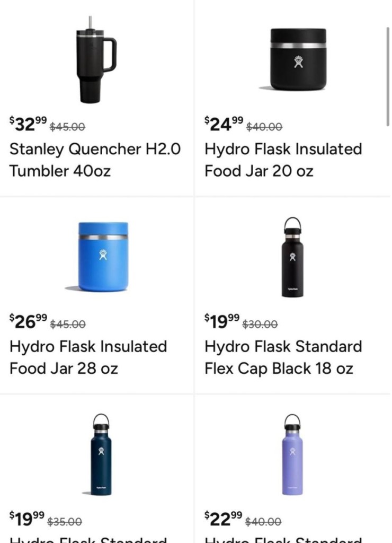Click the crossed-out $30.00 original price

tap(260, 324)
